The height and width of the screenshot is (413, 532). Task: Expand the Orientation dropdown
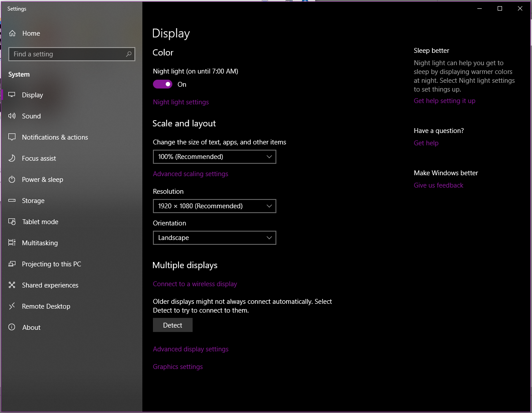tap(214, 238)
